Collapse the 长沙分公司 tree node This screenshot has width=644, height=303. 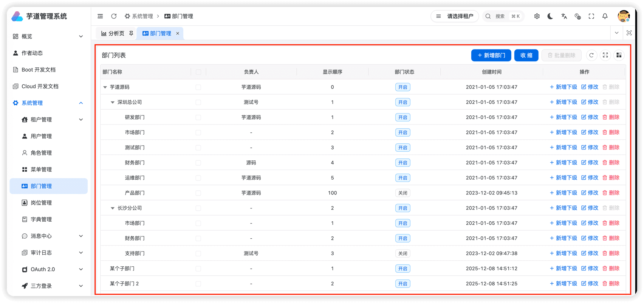[113, 208]
